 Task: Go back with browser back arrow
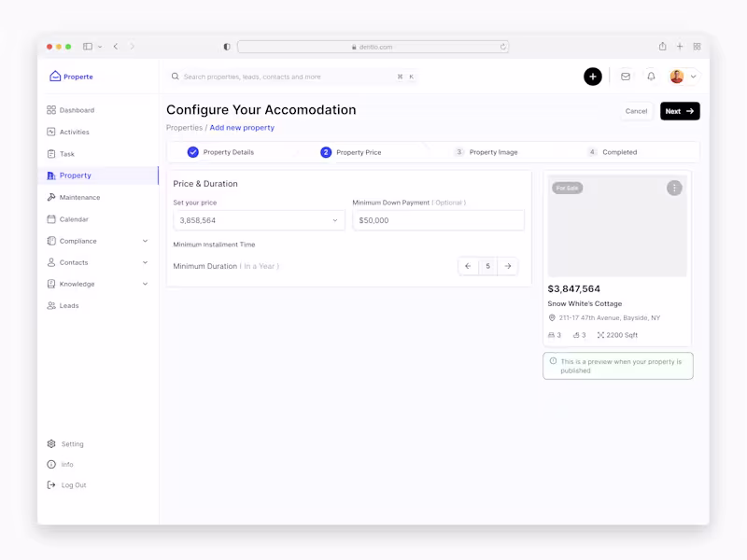click(x=116, y=47)
